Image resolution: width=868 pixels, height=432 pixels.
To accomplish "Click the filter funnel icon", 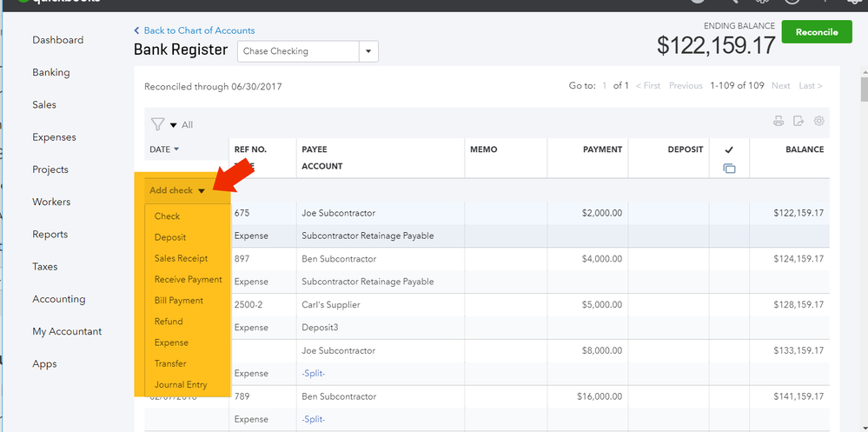I will pos(157,124).
